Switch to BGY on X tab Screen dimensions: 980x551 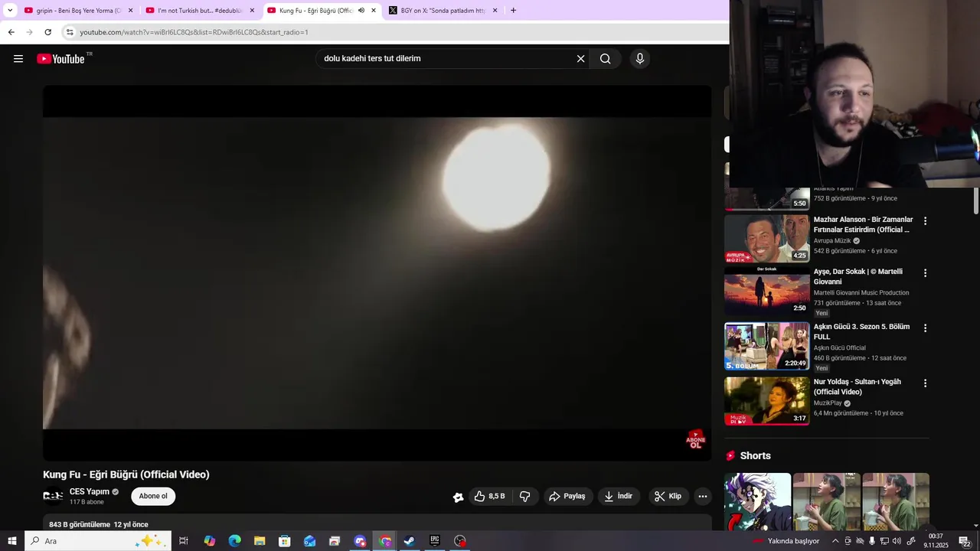click(x=443, y=11)
